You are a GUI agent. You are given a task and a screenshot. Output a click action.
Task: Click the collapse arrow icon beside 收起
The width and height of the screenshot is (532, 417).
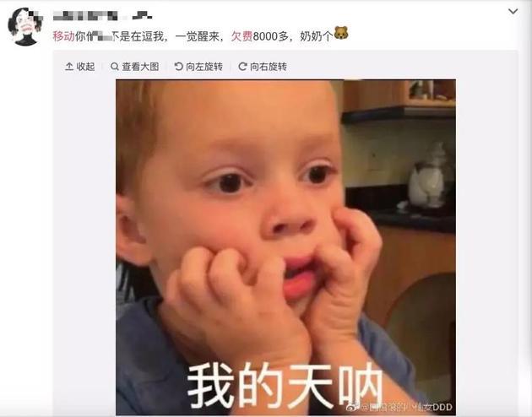click(x=69, y=67)
